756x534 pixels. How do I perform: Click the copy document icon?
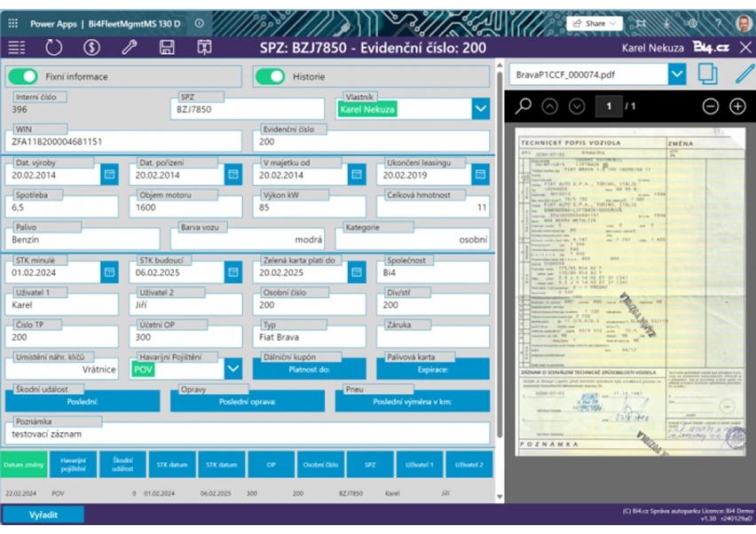point(707,74)
